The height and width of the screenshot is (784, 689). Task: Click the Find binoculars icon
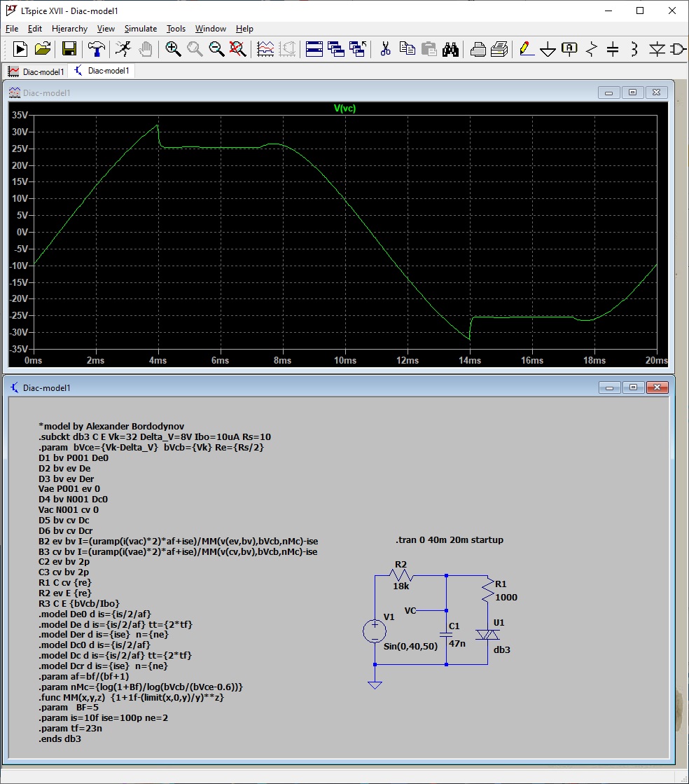click(451, 49)
